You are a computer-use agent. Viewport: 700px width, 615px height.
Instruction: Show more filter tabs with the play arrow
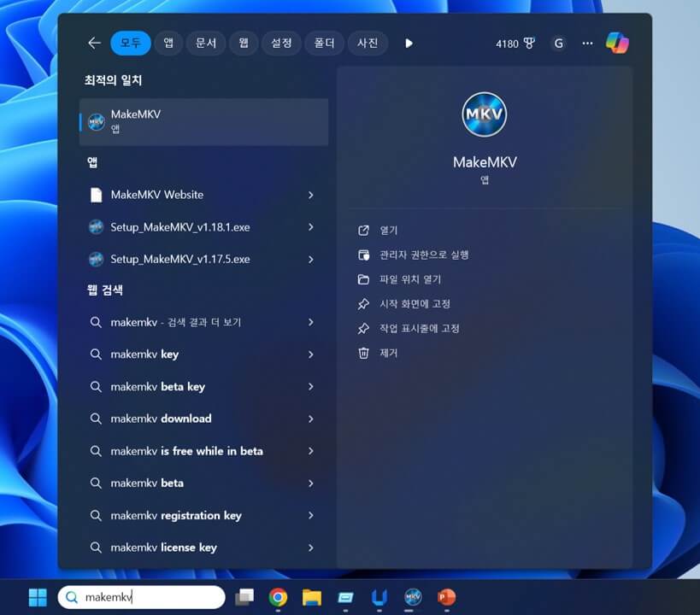coord(409,44)
